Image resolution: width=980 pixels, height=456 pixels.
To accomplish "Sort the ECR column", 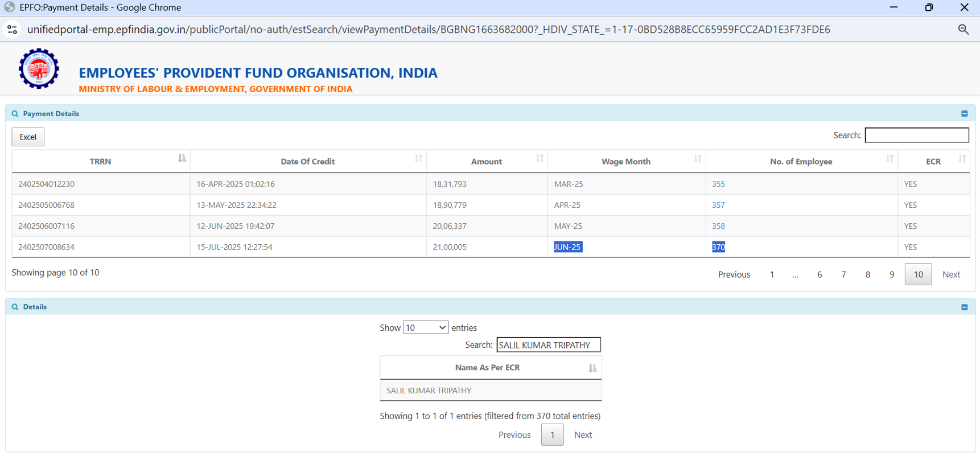I will [x=961, y=159].
